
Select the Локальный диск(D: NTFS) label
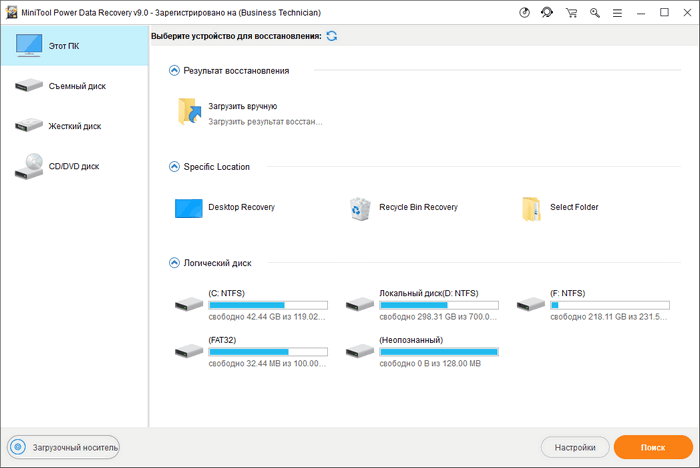click(x=429, y=293)
